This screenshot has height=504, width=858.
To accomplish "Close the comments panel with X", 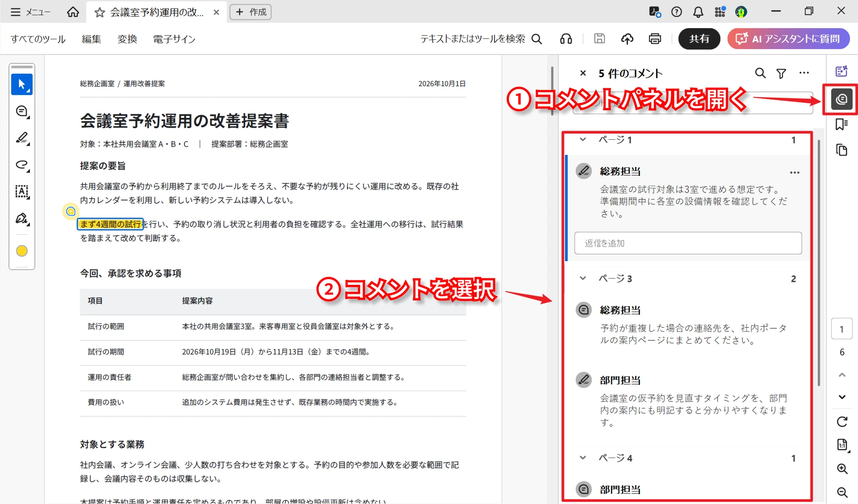I will pos(583,73).
